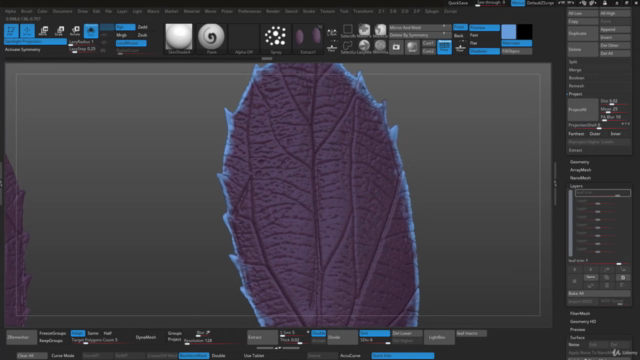Collapse the Layers subpalette
Viewport: 640px width, 360px height.
[x=576, y=186]
